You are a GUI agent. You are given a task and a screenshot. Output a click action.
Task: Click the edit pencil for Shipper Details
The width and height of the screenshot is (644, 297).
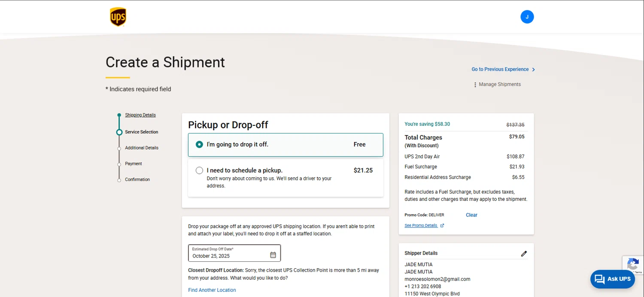[524, 254]
